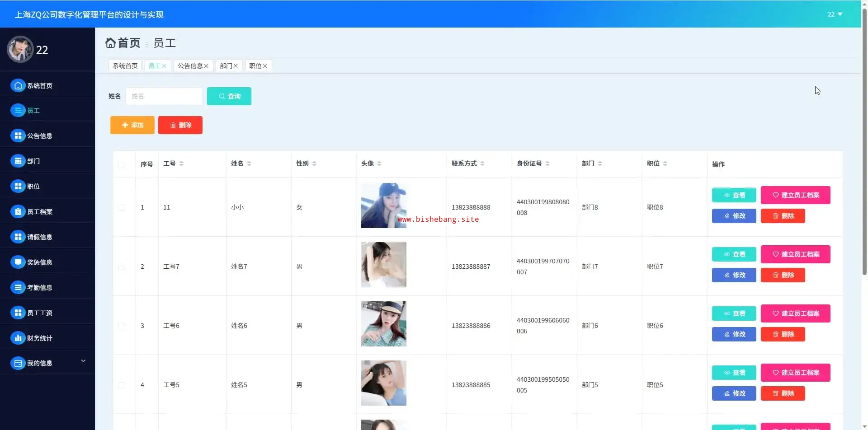Click the 我的信息 sidebar icon
Image resolution: width=868 pixels, height=430 pixels.
18,363
